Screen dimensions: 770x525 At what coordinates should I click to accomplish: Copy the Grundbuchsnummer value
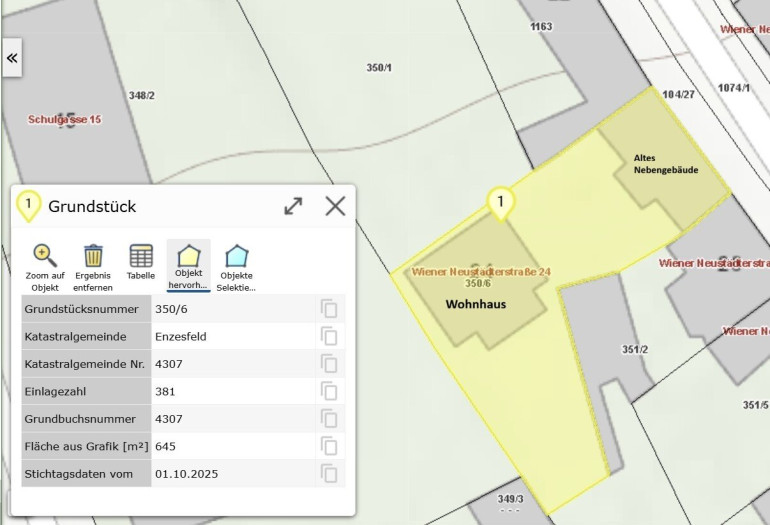(329, 419)
